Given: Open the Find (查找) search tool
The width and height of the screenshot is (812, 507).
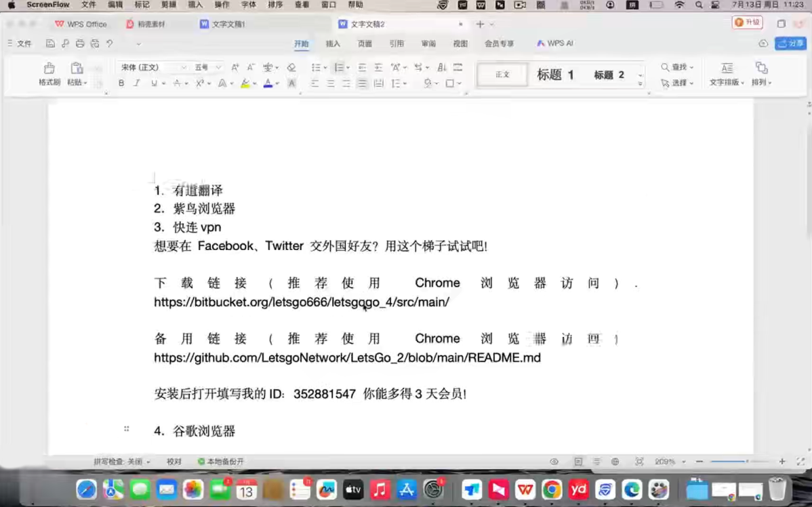Looking at the screenshot, I should tap(677, 67).
